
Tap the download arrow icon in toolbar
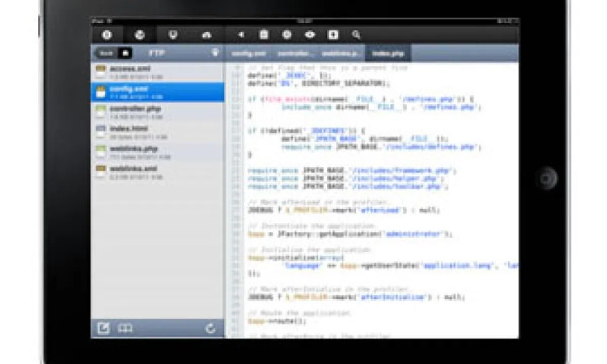[333, 35]
